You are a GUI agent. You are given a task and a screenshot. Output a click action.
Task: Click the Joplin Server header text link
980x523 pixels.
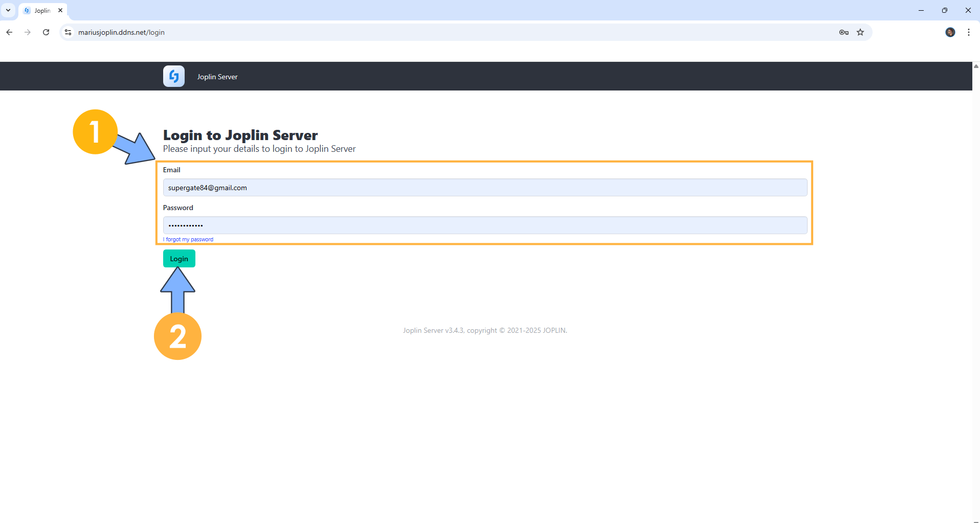tap(217, 77)
